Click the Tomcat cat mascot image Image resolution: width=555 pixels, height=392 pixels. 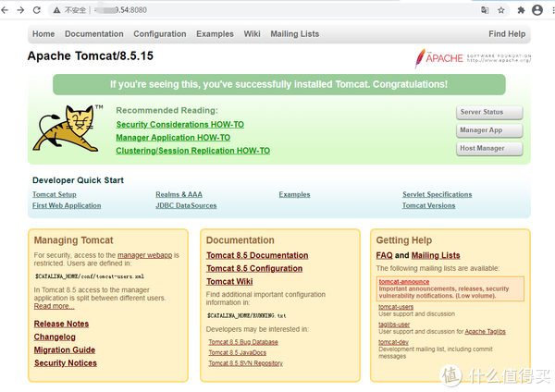pos(68,129)
